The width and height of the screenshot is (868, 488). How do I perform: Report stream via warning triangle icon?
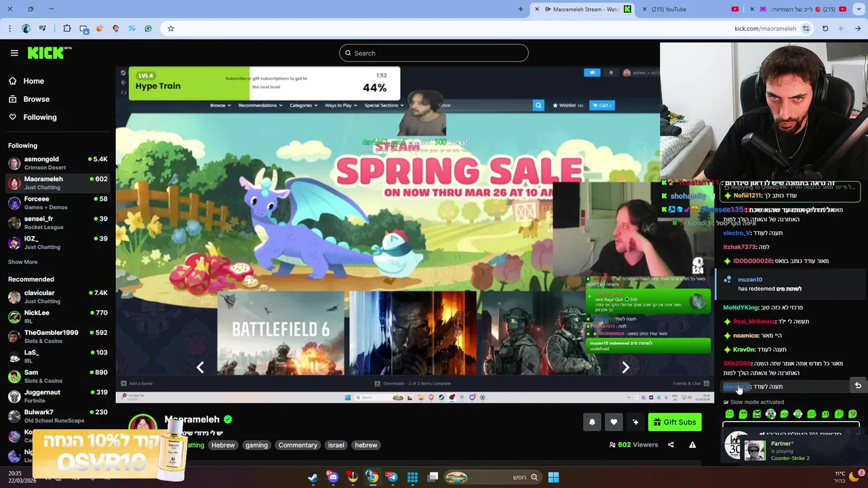pyautogui.click(x=692, y=445)
